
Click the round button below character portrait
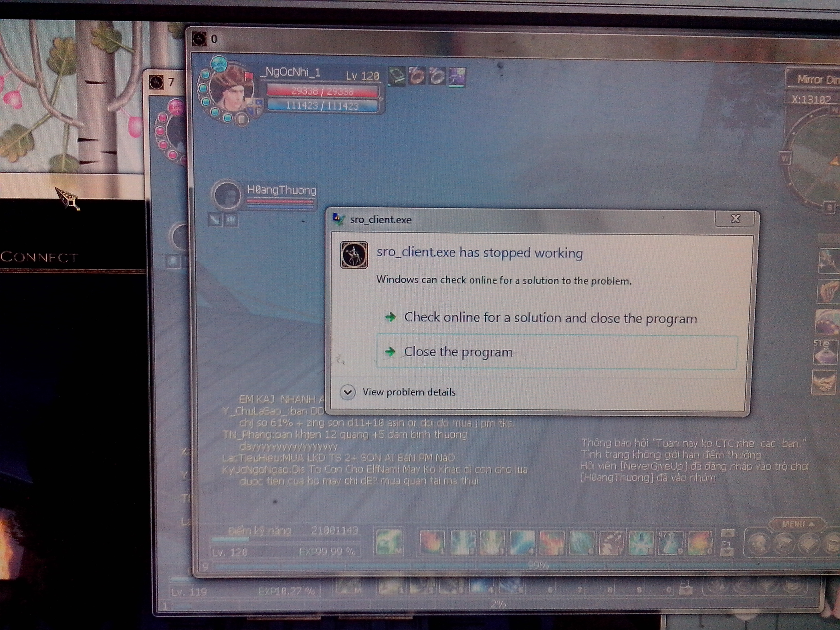(241, 120)
